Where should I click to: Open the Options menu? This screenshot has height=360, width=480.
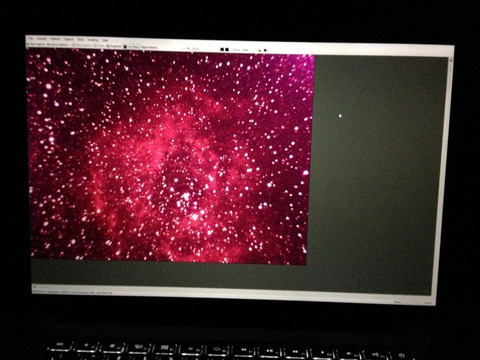[55, 39]
